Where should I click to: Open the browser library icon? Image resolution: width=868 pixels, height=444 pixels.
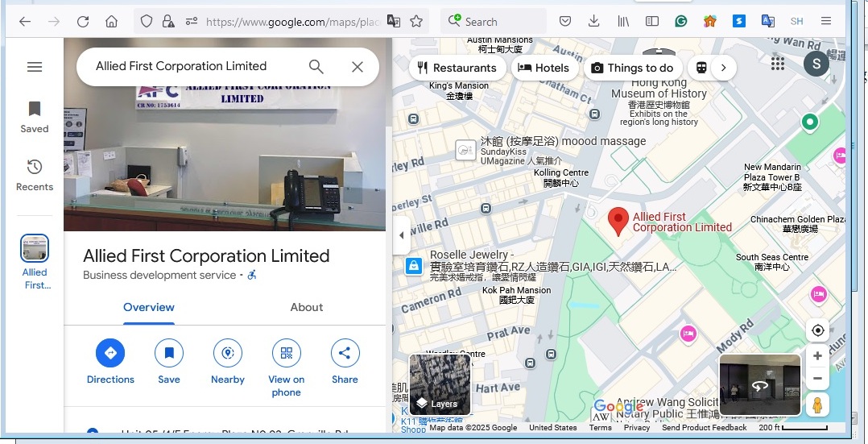(623, 22)
